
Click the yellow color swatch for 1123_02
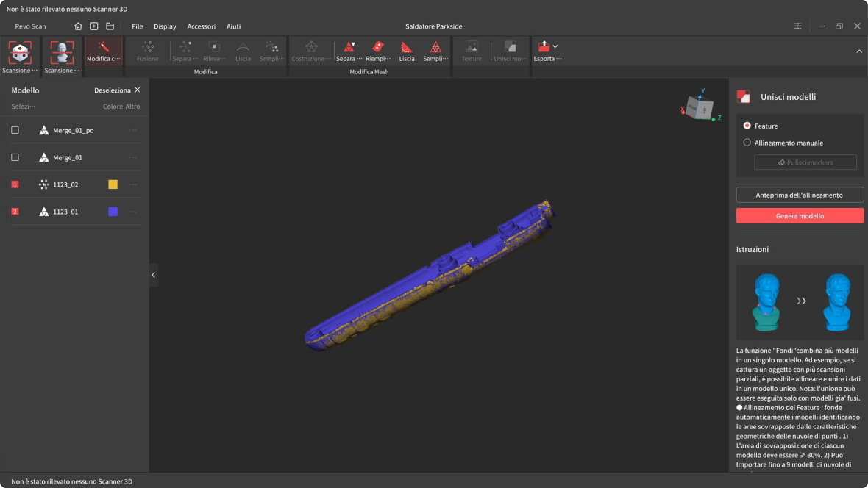tap(113, 184)
